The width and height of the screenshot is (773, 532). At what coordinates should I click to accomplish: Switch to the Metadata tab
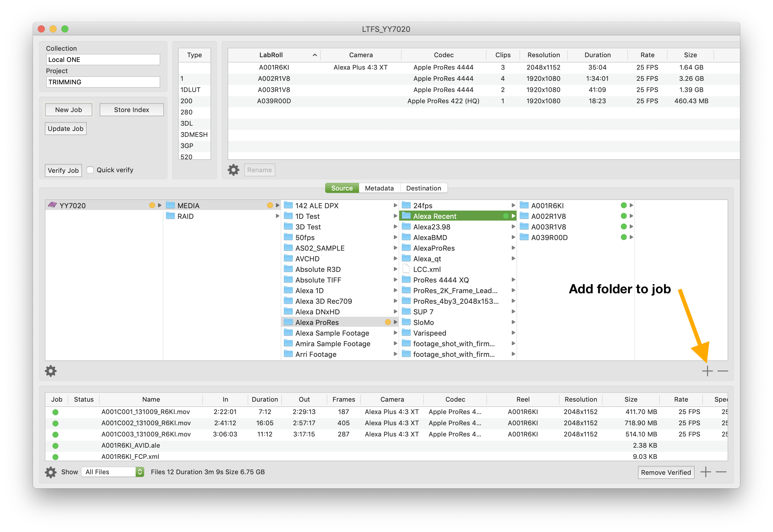pos(379,188)
